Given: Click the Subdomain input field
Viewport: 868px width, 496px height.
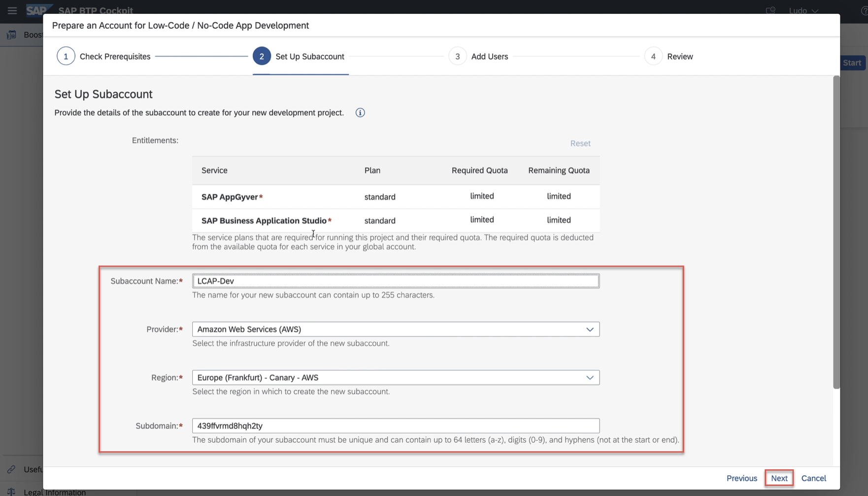Looking at the screenshot, I should pyautogui.click(x=396, y=426).
